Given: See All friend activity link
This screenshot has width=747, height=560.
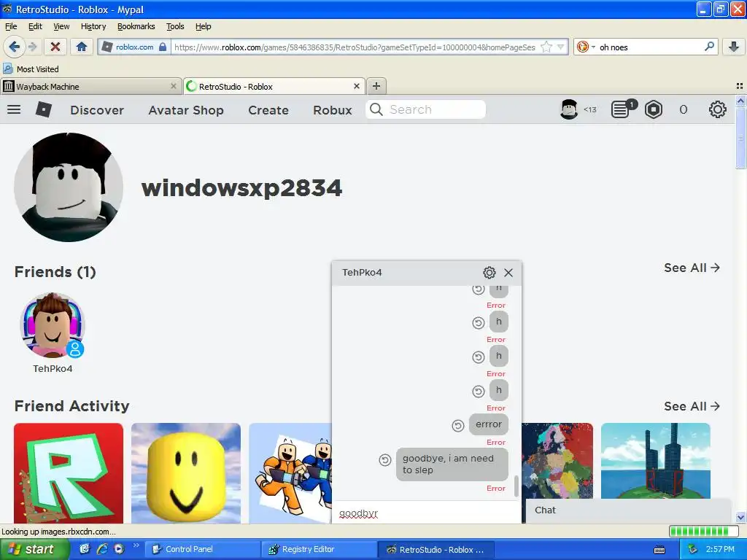Looking at the screenshot, I should [692, 406].
